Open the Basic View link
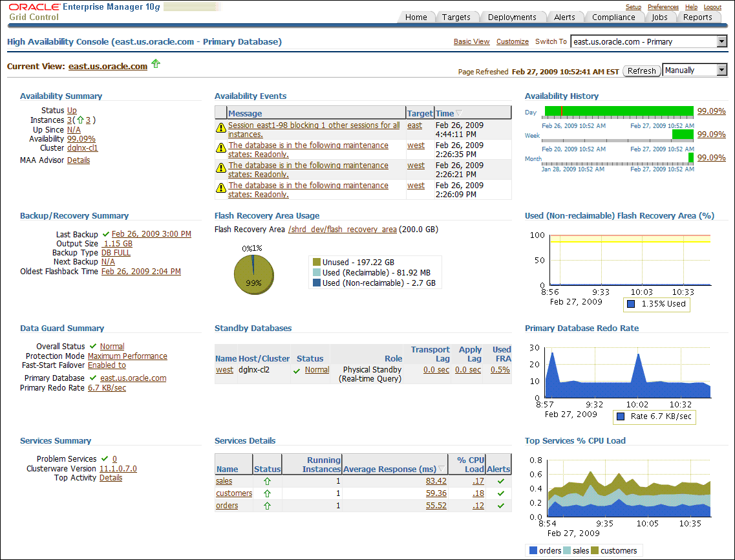735x560 pixels. [x=471, y=42]
